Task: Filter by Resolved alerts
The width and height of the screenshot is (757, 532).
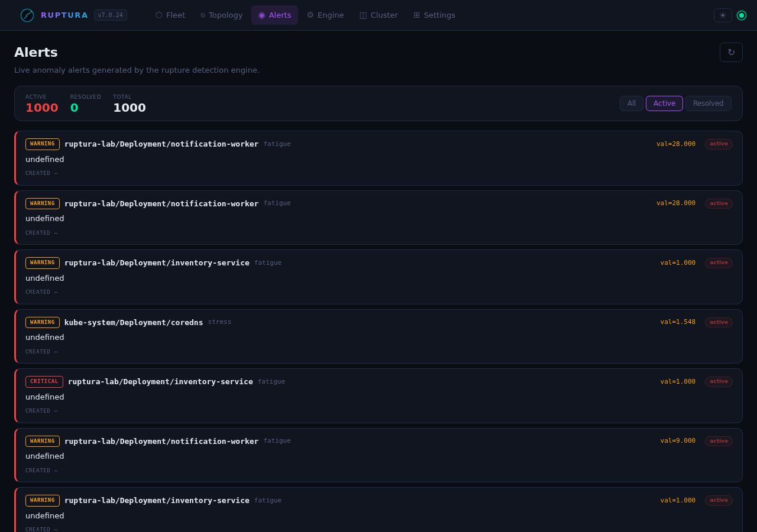Action: pos(709,103)
